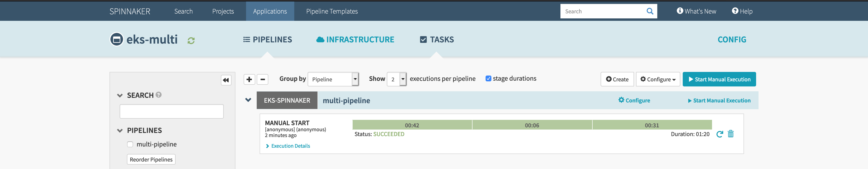Click the eks-multi application icon
The width and height of the screenshot is (868, 169).
116,40
